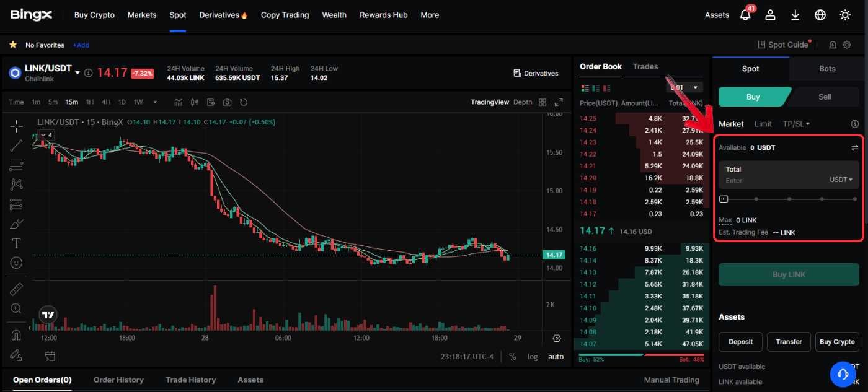Switch order side to Buy
This screenshot has width=868, height=392.
click(x=753, y=97)
